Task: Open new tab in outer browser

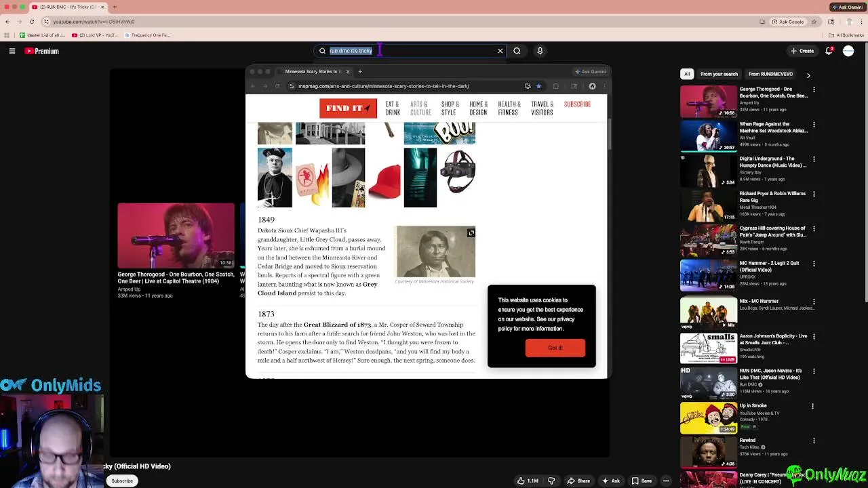Action: coord(114,7)
